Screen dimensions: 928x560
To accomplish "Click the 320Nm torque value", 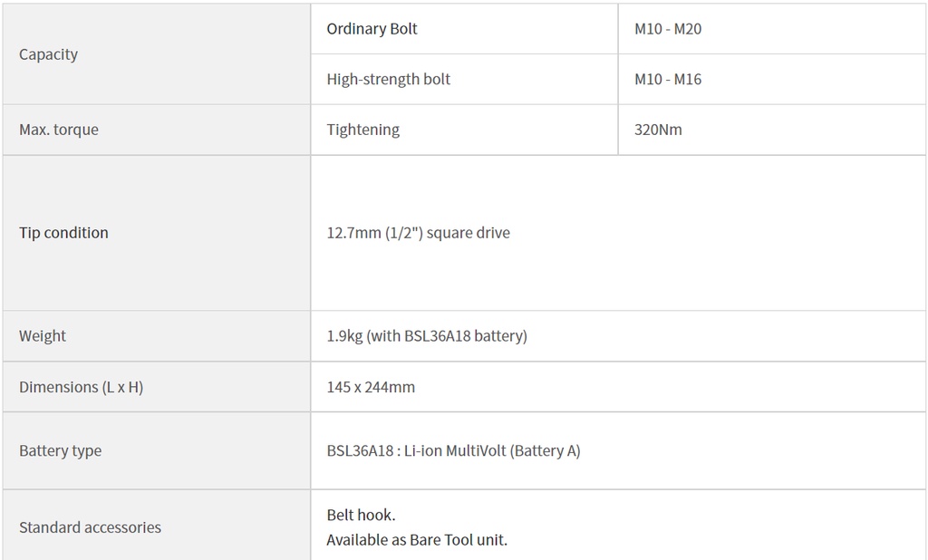I will coord(658,130).
